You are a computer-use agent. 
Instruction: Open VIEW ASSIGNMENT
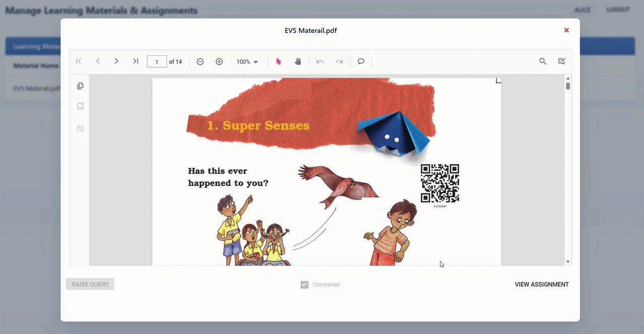[x=541, y=284]
